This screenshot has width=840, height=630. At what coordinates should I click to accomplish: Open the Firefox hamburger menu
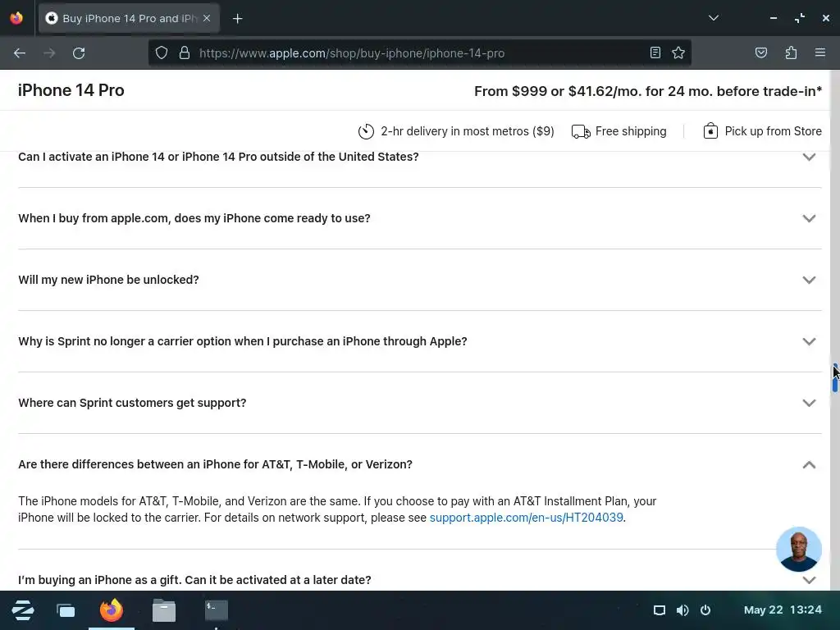(819, 52)
